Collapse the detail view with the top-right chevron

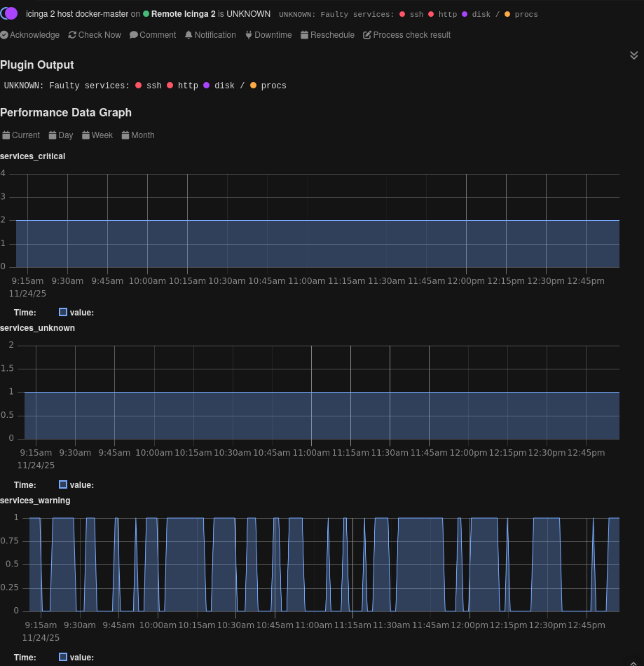click(x=633, y=55)
